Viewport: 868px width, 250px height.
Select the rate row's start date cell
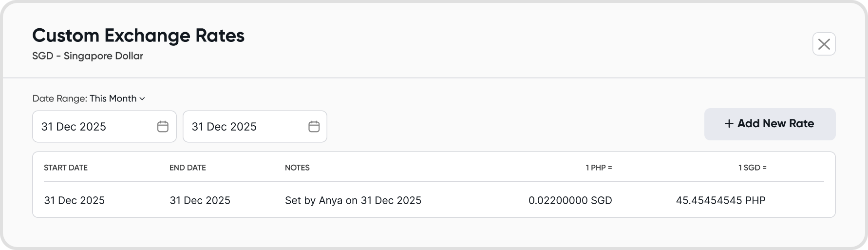point(74,200)
